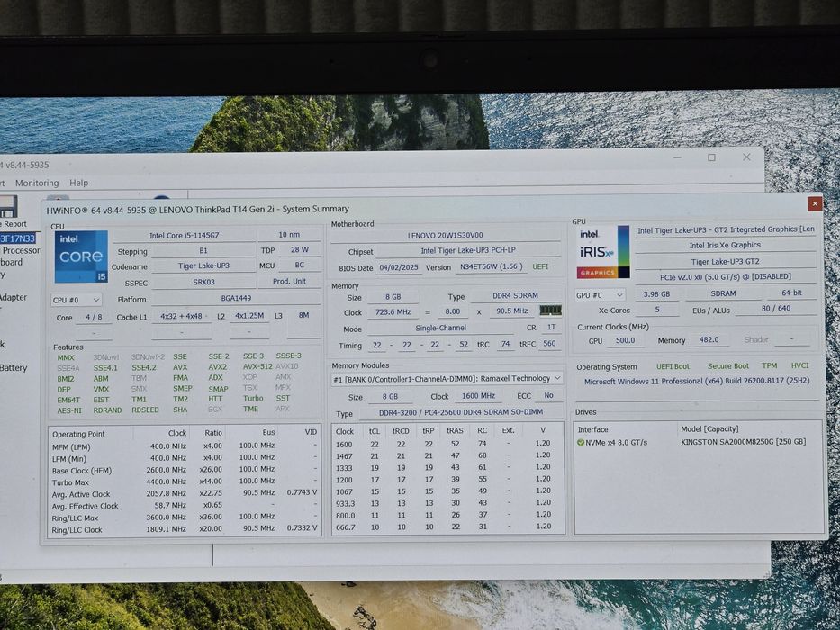
Task: Click the RDSEED feature flag
Action: (145, 409)
